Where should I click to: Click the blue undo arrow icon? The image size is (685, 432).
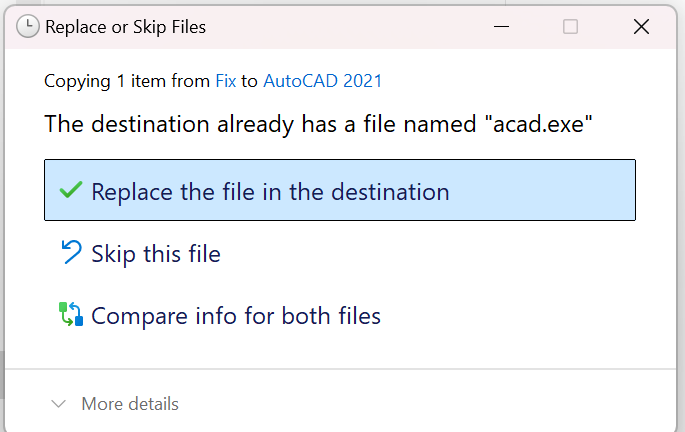(71, 252)
